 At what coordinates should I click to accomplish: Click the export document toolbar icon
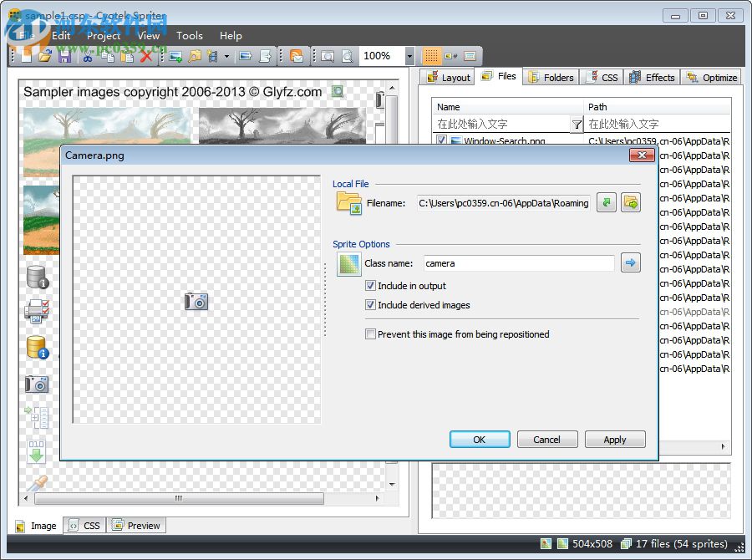pyautogui.click(x=265, y=56)
